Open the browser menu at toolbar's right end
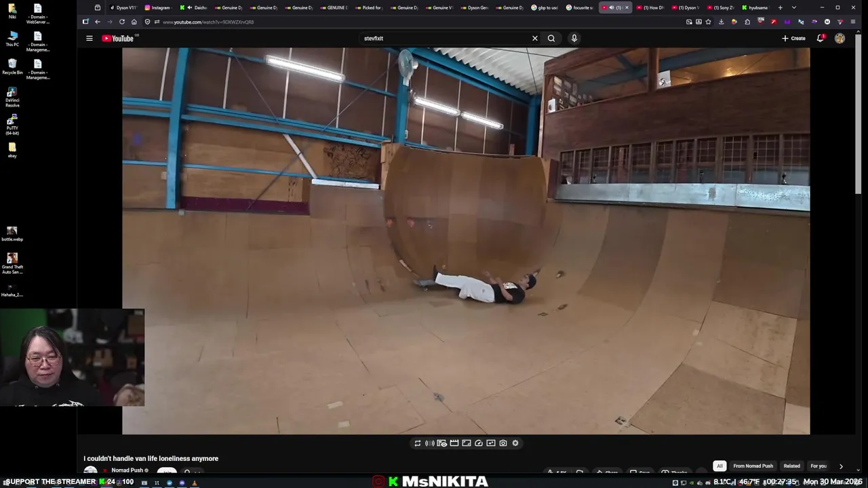The height and width of the screenshot is (488, 868). coord(853,22)
